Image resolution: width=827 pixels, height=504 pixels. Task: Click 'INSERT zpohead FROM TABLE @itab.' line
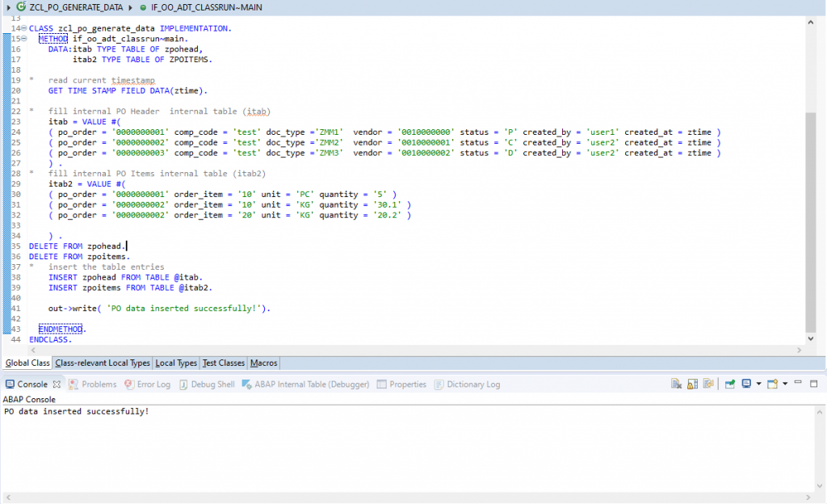tap(125, 277)
